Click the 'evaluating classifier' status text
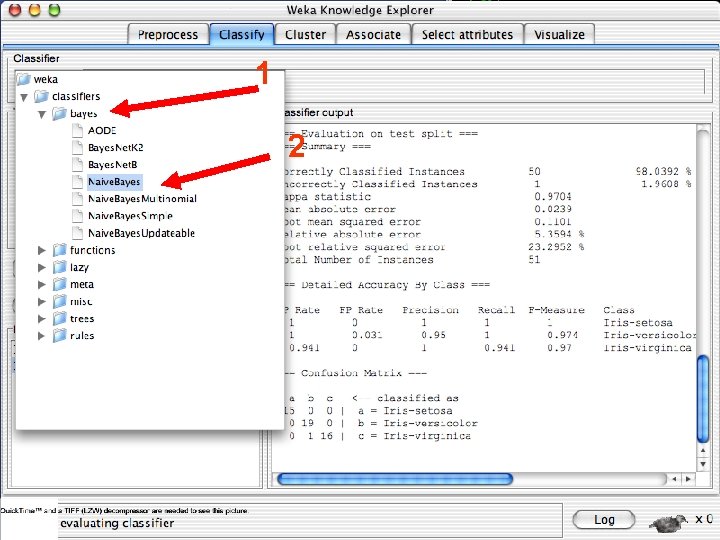The image size is (720, 540). pyautogui.click(x=117, y=523)
